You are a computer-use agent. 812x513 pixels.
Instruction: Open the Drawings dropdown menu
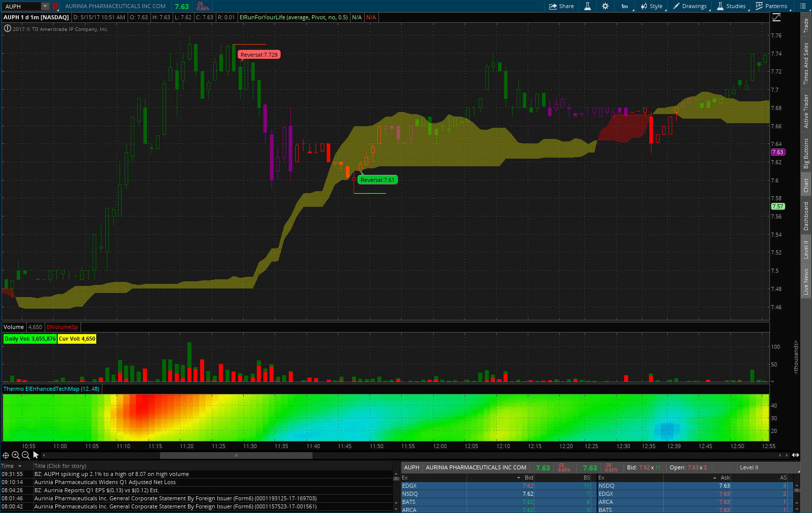[689, 6]
